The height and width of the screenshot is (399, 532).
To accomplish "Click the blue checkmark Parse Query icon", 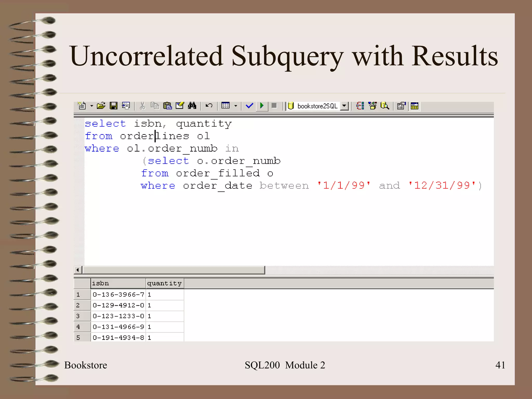I will (x=249, y=106).
